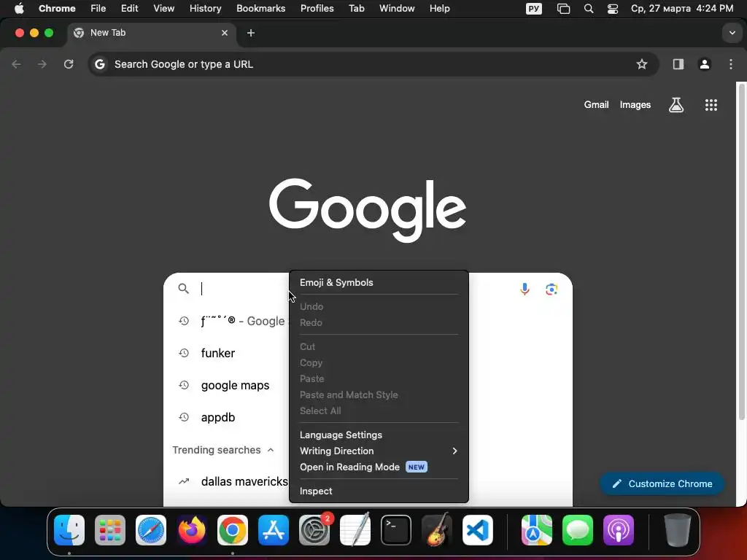Open the History menu in menu bar
This screenshot has height=560, width=747.
pyautogui.click(x=205, y=9)
